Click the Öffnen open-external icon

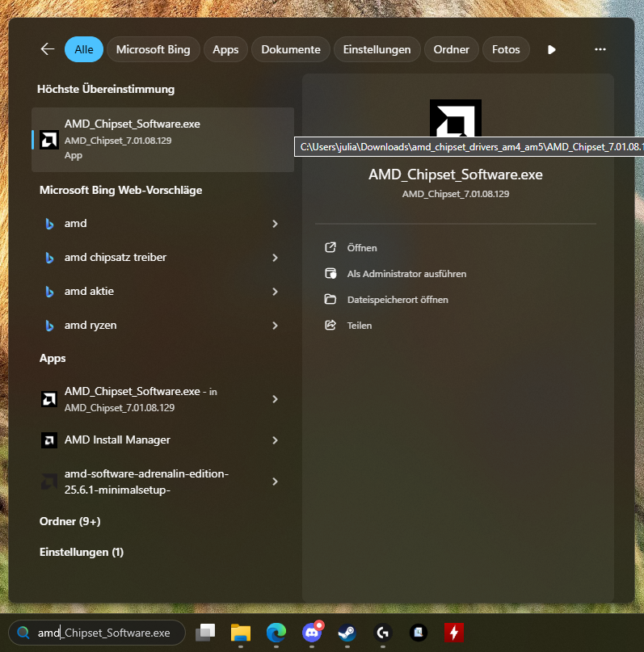point(330,247)
